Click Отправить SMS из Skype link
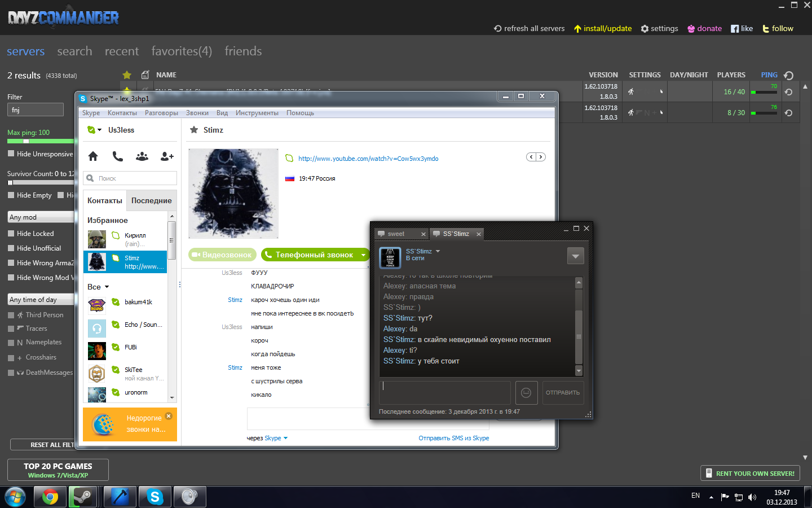812x508 pixels. click(454, 438)
